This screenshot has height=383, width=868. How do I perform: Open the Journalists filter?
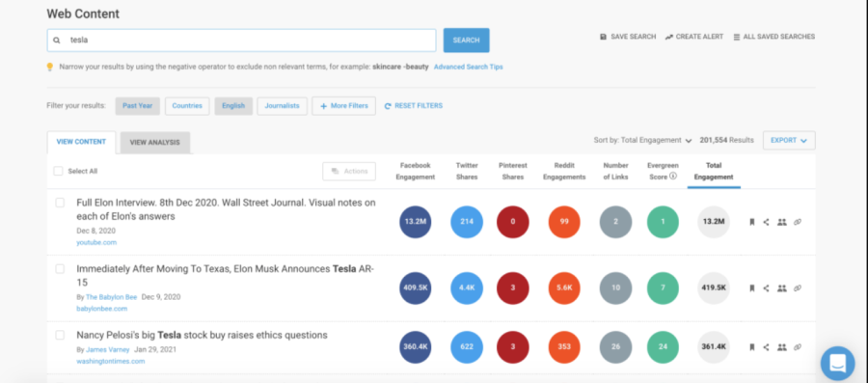point(282,106)
